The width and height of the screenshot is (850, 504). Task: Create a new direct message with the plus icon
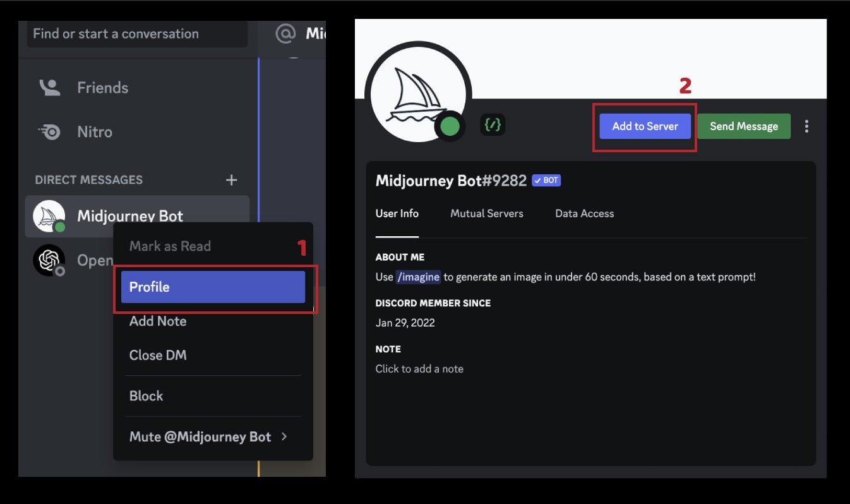coord(232,180)
